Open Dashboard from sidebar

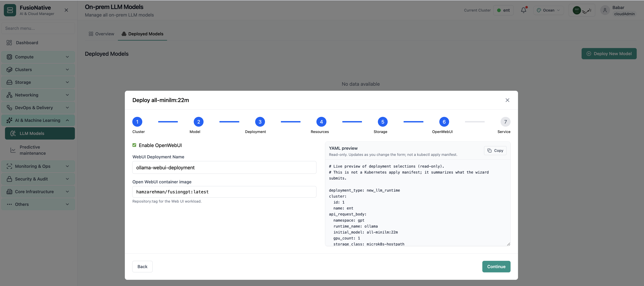tap(38, 43)
